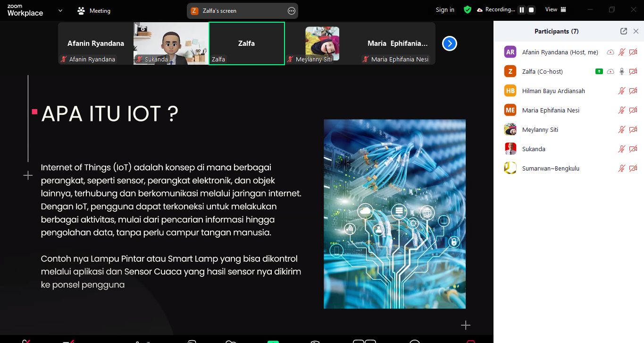Select Maria Ephifania Nesi's video tile
Image resolution: width=644 pixels, height=343 pixels.
tap(398, 43)
